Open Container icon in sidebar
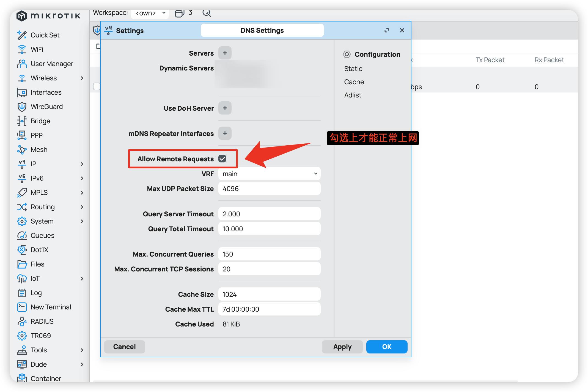The width and height of the screenshot is (588, 392). point(22,378)
